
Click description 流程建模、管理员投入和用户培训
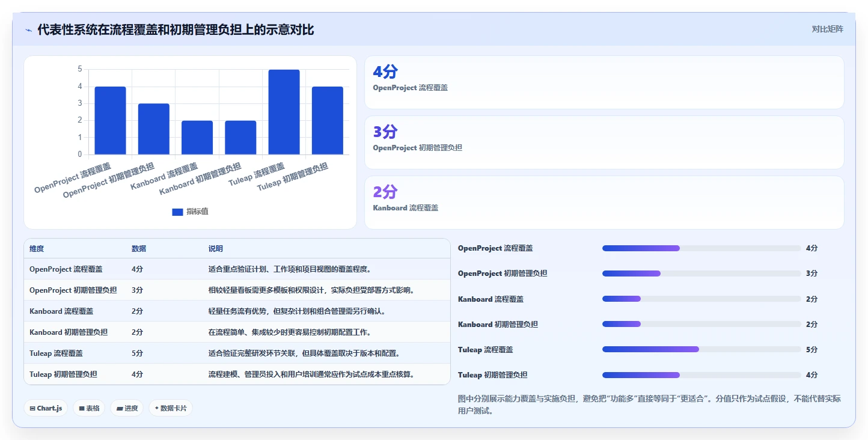(311, 374)
